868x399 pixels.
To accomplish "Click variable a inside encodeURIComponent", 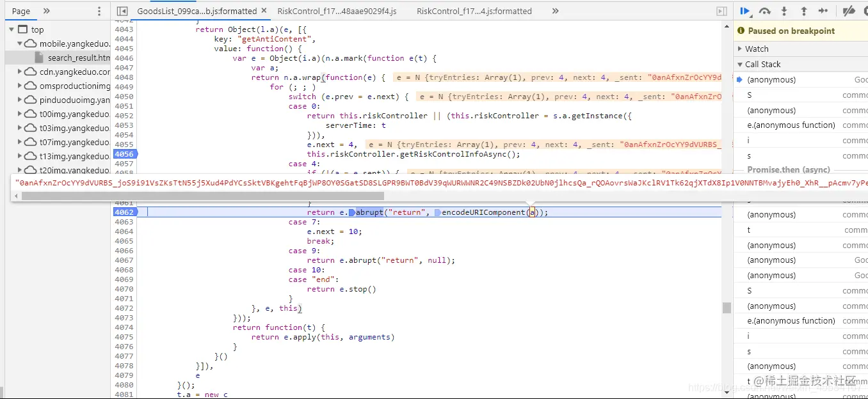I will 531,212.
